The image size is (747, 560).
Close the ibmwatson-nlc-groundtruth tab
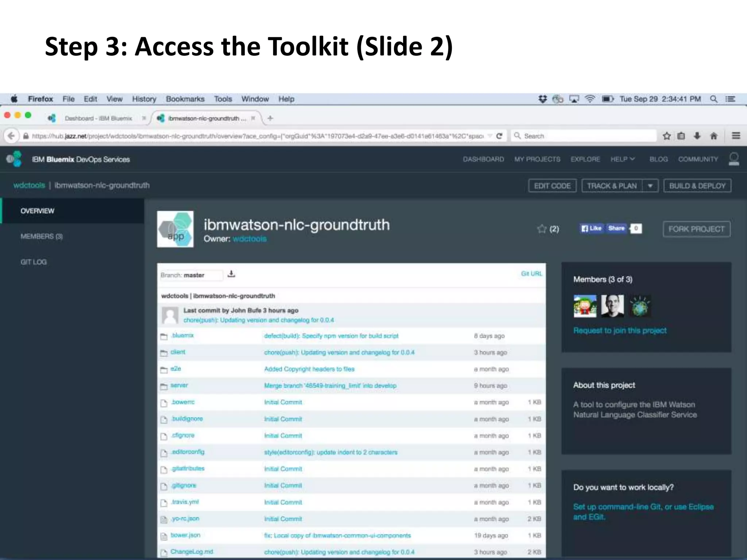pyautogui.click(x=253, y=118)
